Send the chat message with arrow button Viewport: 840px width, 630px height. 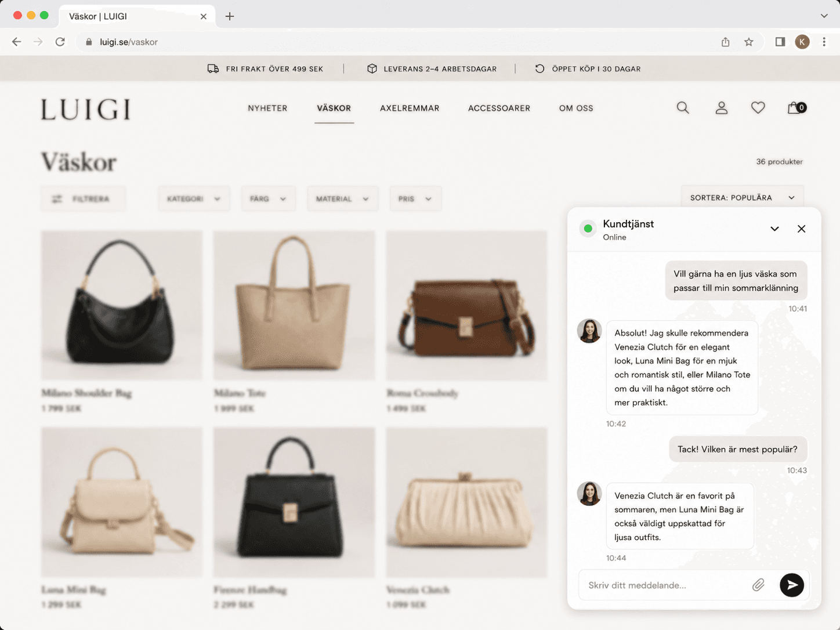pos(791,585)
